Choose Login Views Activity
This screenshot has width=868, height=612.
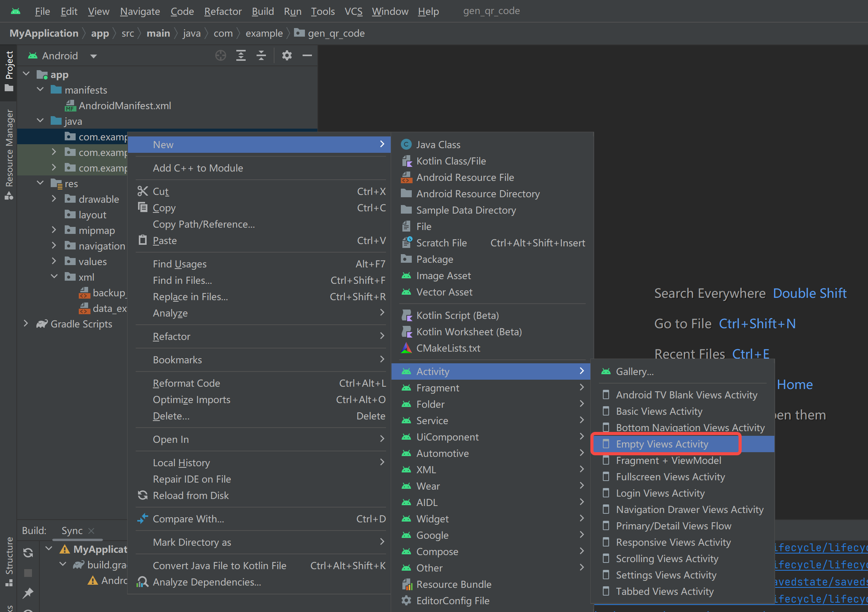pyautogui.click(x=682, y=493)
